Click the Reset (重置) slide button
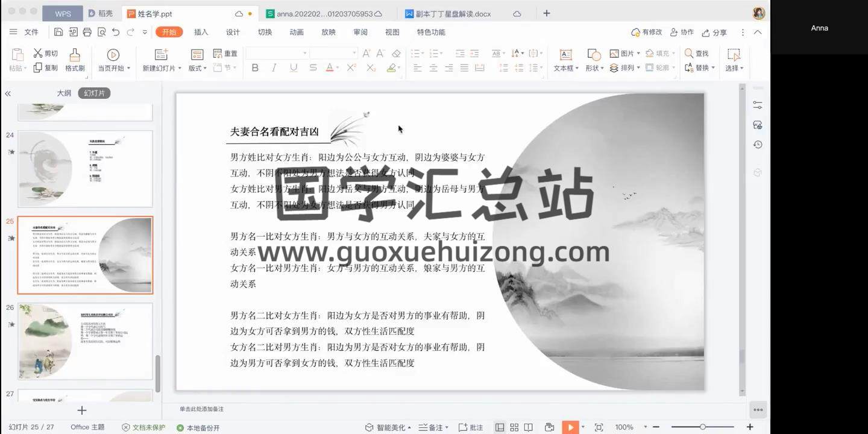 [x=225, y=54]
